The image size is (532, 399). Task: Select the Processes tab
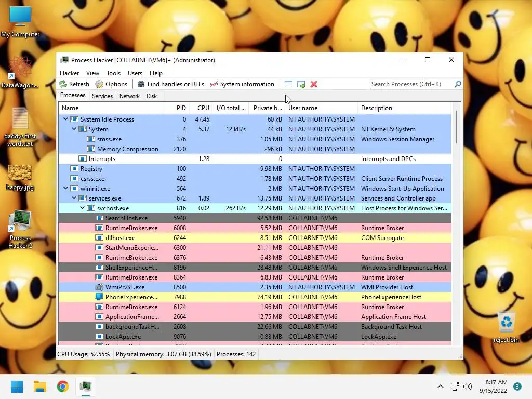tap(73, 96)
